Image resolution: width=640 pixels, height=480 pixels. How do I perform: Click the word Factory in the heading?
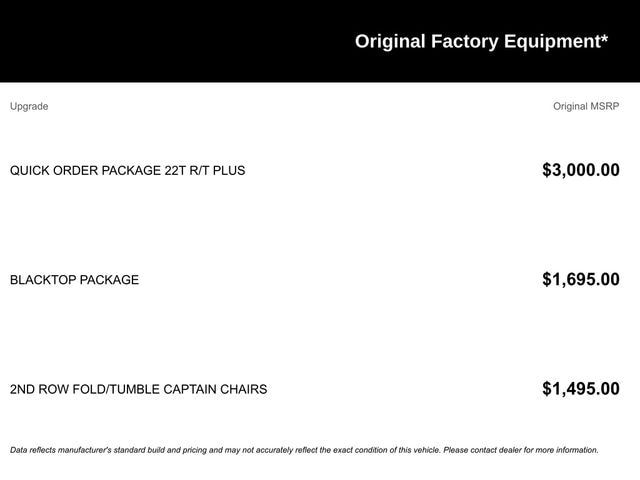click(x=464, y=42)
